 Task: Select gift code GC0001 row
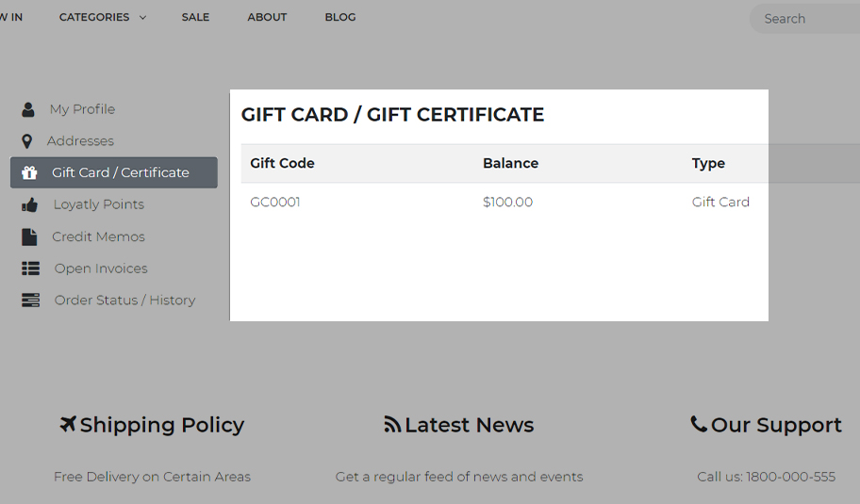click(275, 202)
